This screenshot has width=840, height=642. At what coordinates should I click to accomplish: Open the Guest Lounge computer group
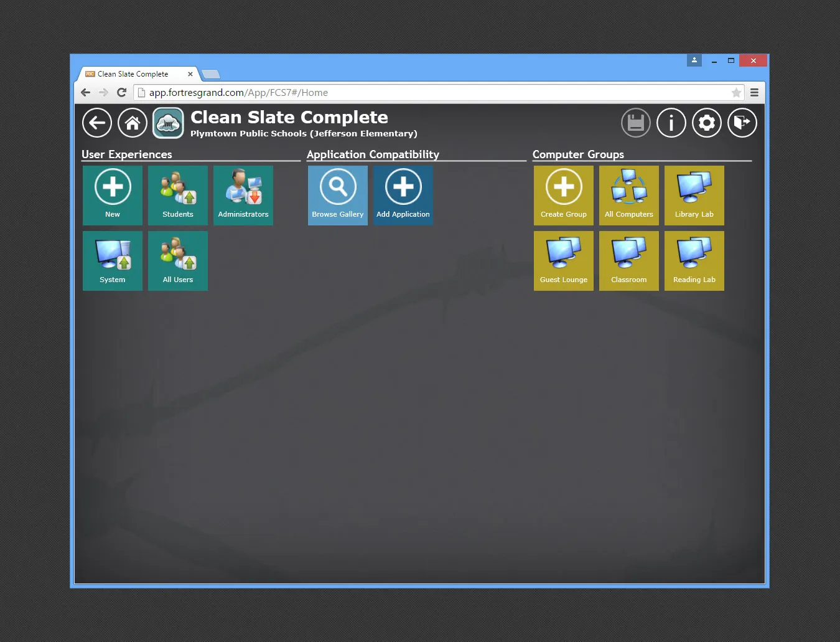[564, 261]
